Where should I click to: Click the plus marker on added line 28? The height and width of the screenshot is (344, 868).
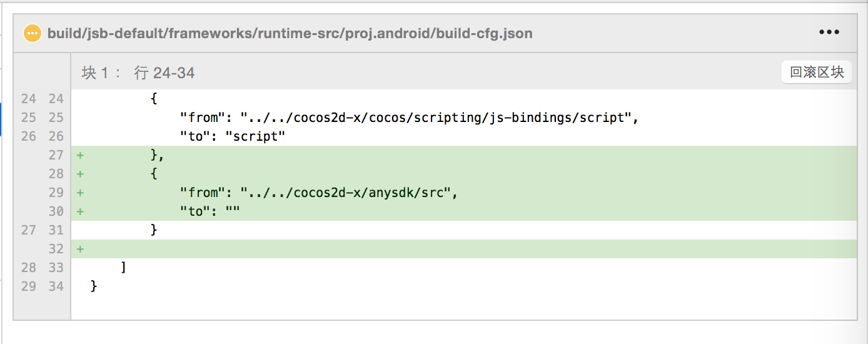pyautogui.click(x=80, y=174)
